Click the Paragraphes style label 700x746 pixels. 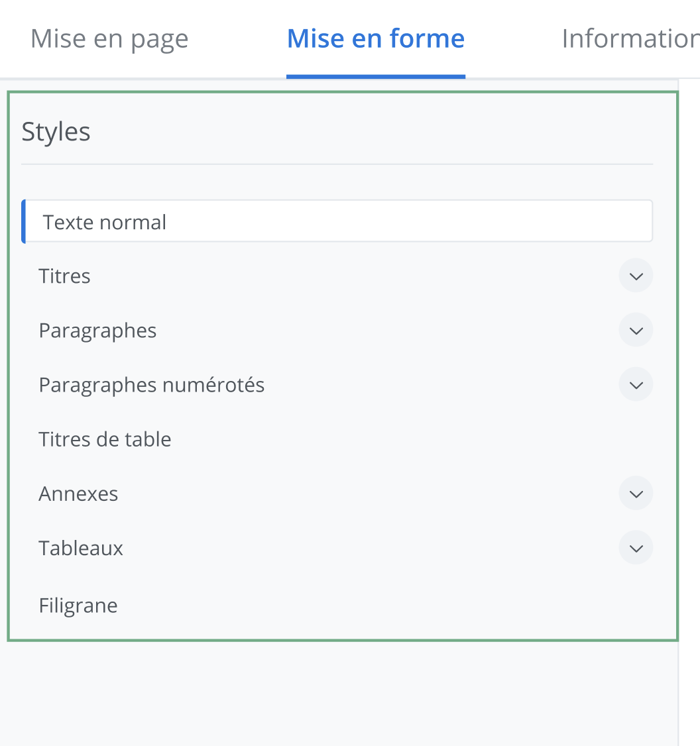click(98, 330)
